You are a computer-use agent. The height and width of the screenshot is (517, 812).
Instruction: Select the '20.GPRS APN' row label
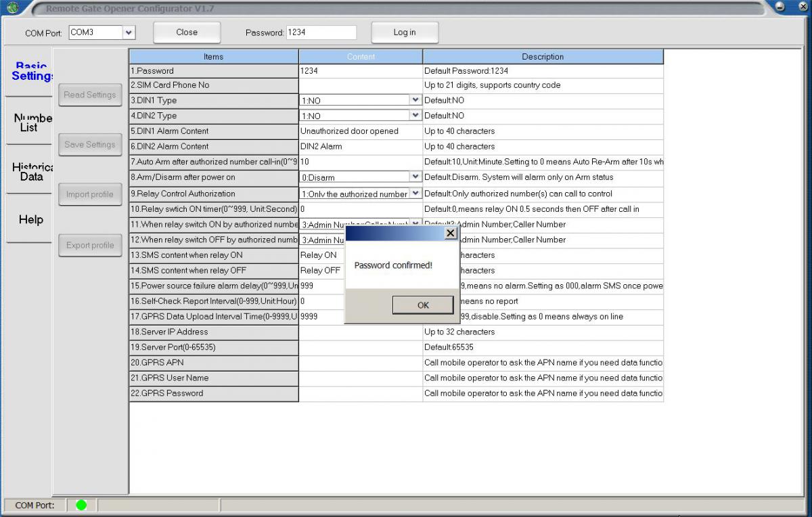214,363
